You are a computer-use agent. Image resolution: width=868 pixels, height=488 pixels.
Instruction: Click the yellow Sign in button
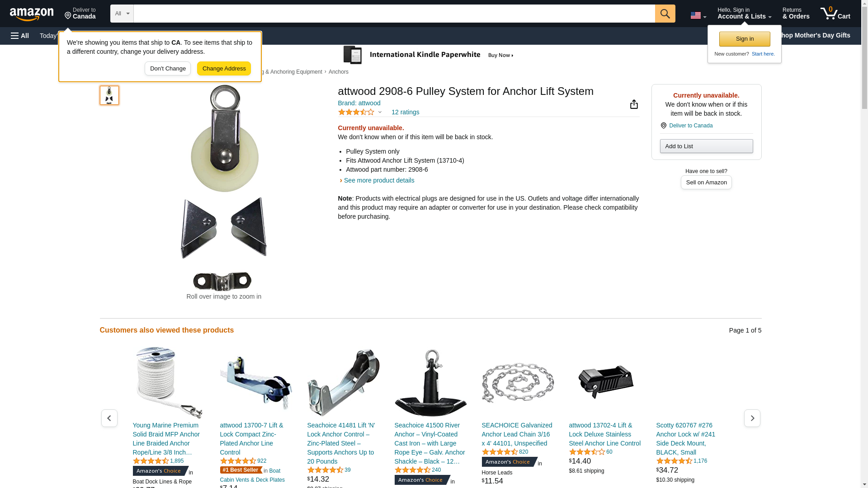(745, 39)
